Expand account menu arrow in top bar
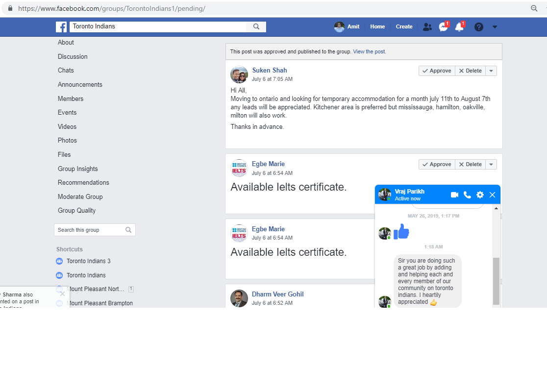The height and width of the screenshot is (392, 547). [495, 27]
